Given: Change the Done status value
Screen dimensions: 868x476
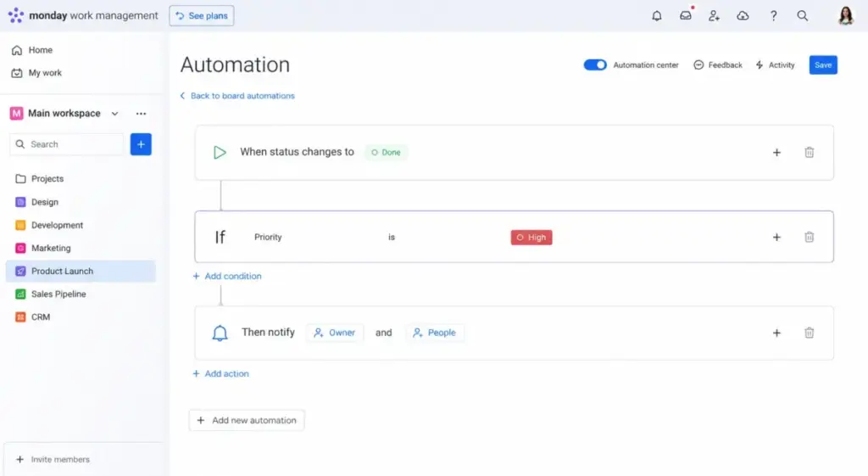Looking at the screenshot, I should coord(386,153).
